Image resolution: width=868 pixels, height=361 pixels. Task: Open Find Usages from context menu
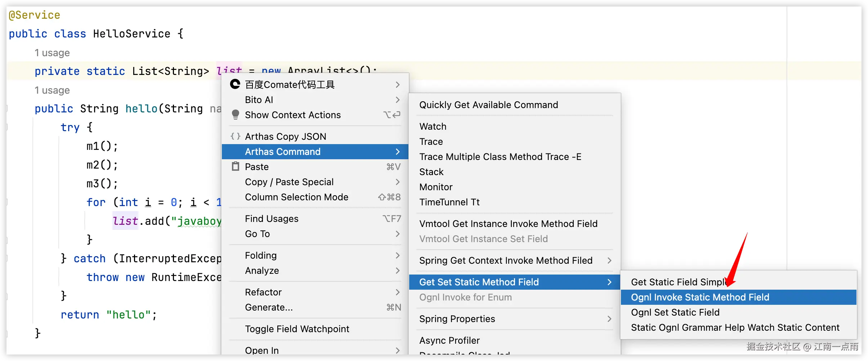272,219
